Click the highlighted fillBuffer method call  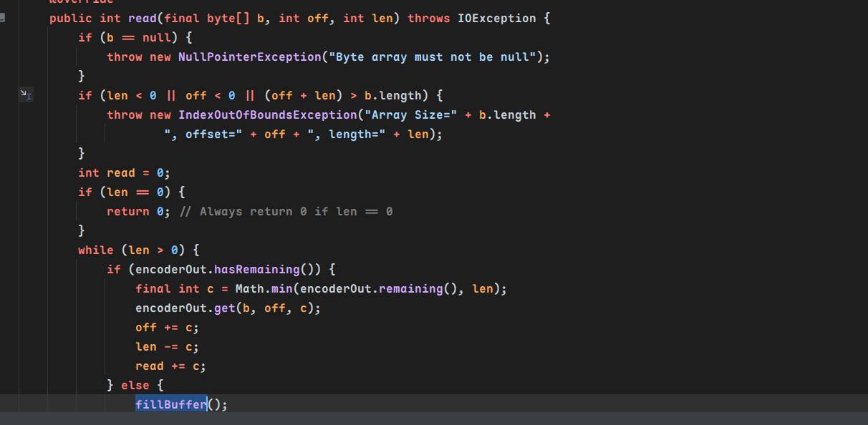(170, 404)
